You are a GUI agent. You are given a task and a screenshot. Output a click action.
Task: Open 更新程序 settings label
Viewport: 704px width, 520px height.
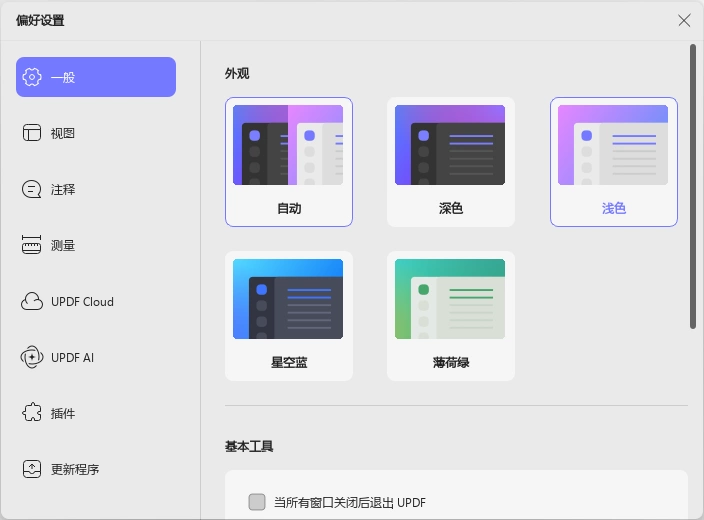tap(75, 470)
